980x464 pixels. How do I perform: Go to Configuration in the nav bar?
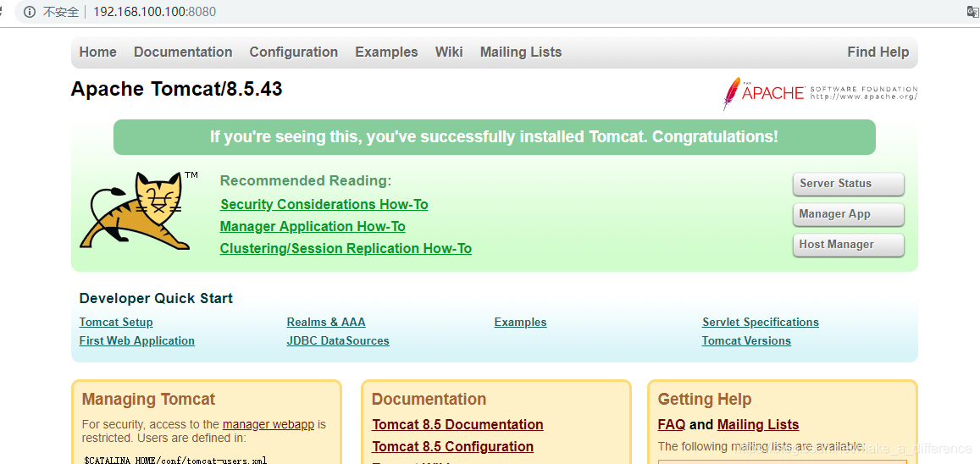(294, 52)
